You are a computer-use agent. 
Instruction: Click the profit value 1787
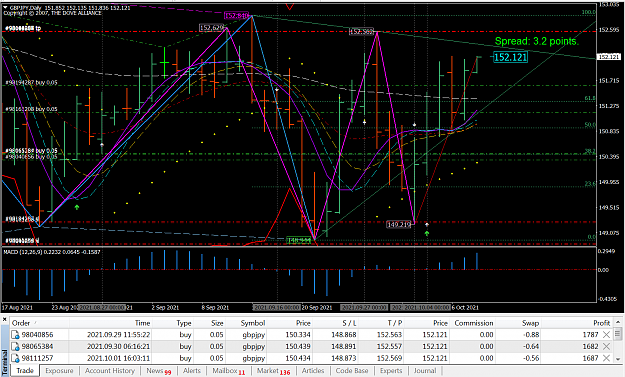pos(590,335)
